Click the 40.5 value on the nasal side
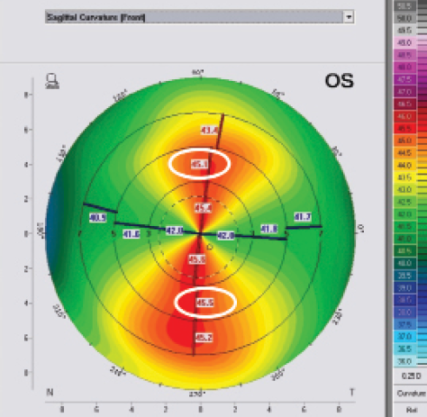Image resolution: width=427 pixels, height=417 pixels. point(98,218)
